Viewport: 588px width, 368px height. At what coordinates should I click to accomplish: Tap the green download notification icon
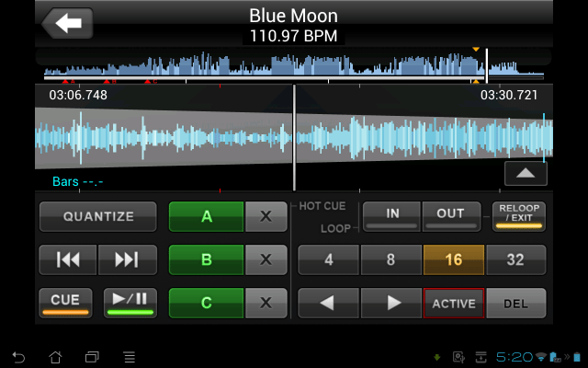437,357
